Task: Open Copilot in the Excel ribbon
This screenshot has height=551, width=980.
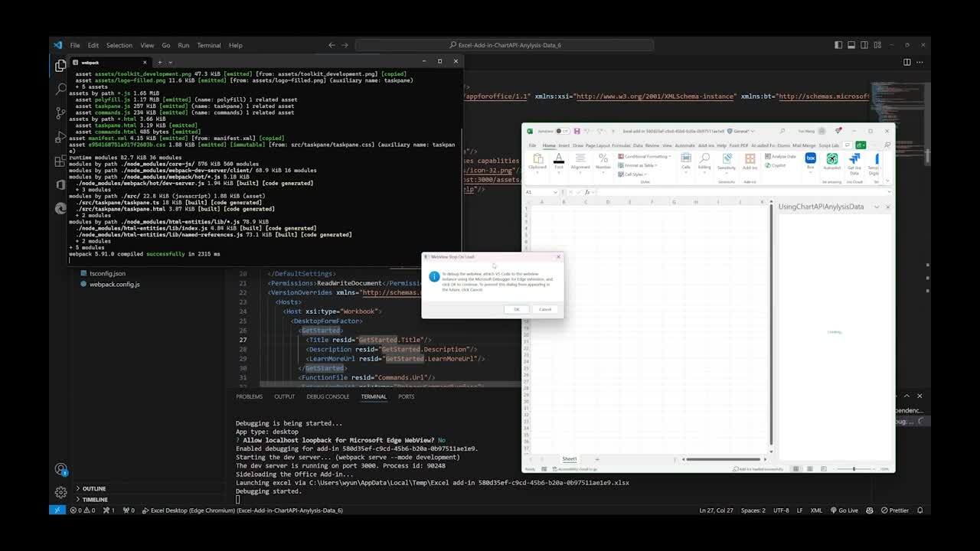Action: pyautogui.click(x=776, y=165)
